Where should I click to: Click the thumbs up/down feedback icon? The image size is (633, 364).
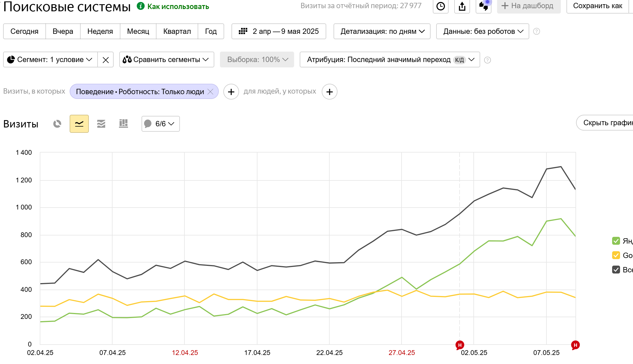(483, 6)
